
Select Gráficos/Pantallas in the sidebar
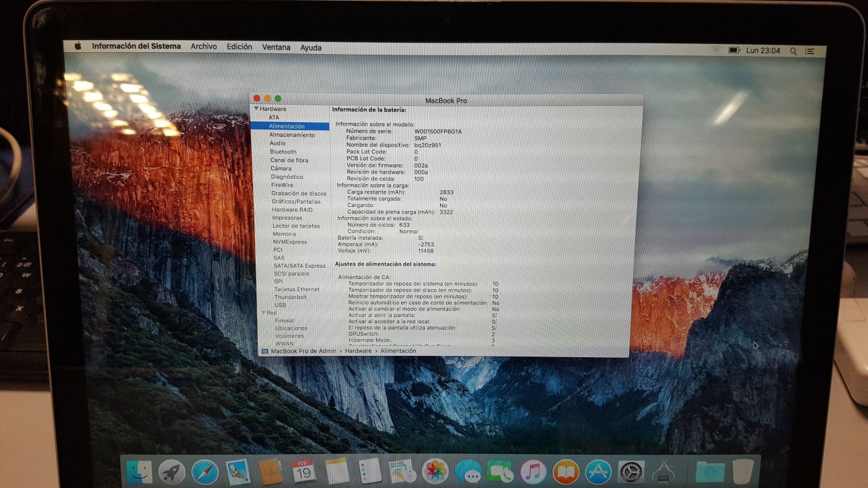click(x=296, y=202)
